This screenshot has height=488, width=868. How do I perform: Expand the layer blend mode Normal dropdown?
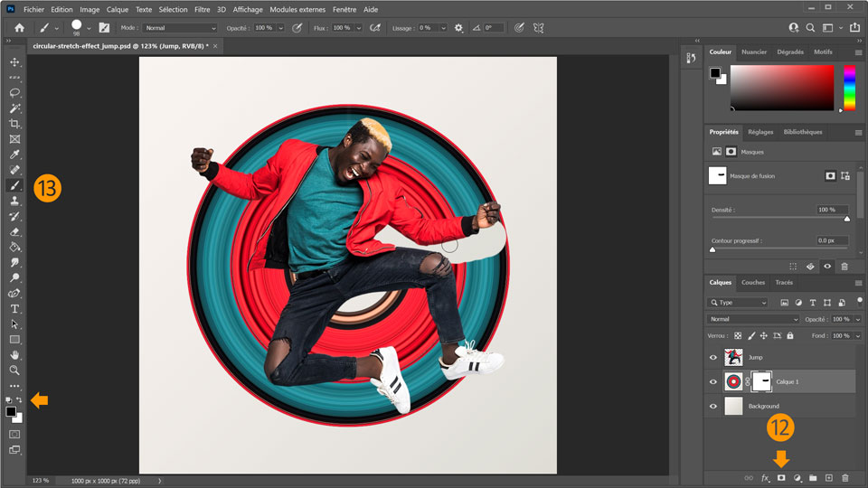tap(753, 319)
